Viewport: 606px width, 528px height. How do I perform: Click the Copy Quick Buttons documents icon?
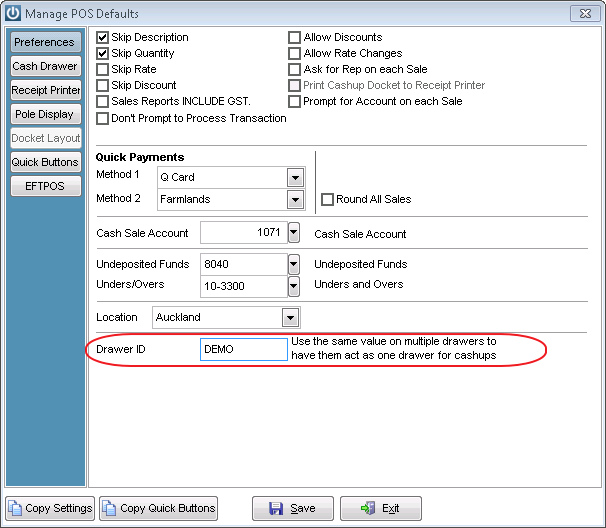coord(109,508)
